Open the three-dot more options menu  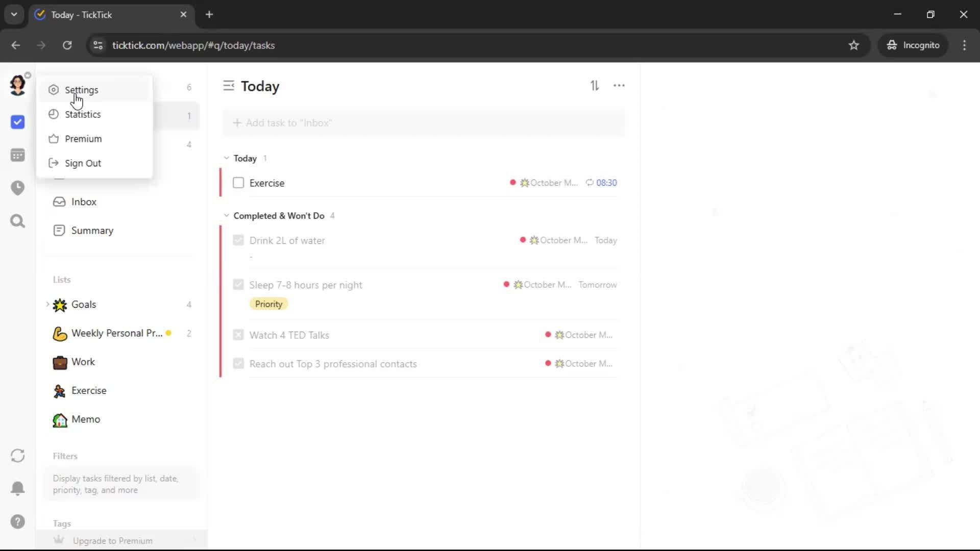[x=619, y=86]
